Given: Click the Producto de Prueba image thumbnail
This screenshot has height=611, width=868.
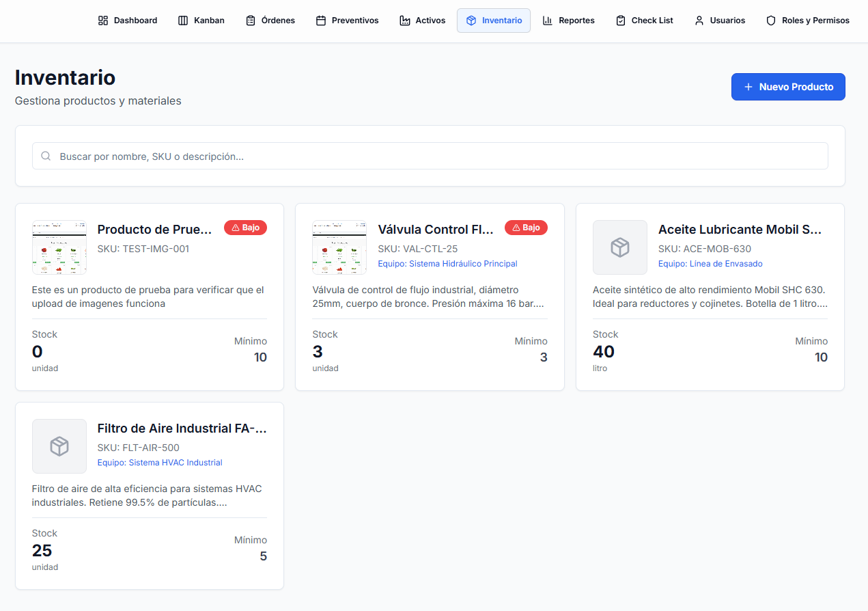Looking at the screenshot, I should pos(59,247).
